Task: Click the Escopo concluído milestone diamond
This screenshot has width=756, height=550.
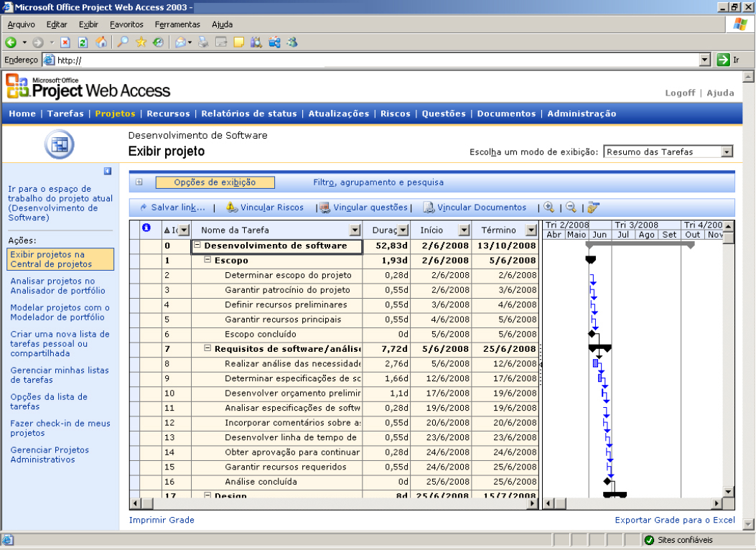Action: 592,334
